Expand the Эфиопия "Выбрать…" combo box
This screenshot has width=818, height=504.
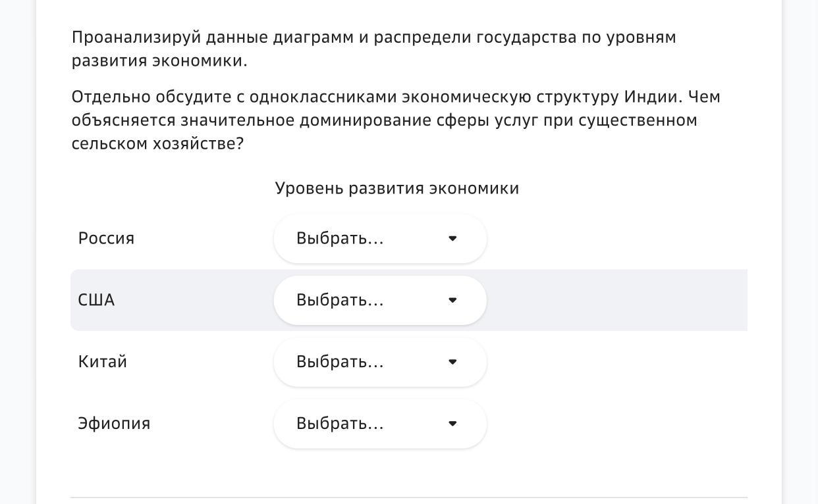point(379,424)
